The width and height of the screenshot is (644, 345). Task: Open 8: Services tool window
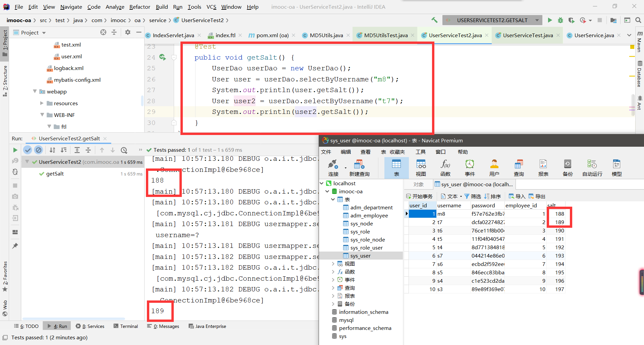90,326
